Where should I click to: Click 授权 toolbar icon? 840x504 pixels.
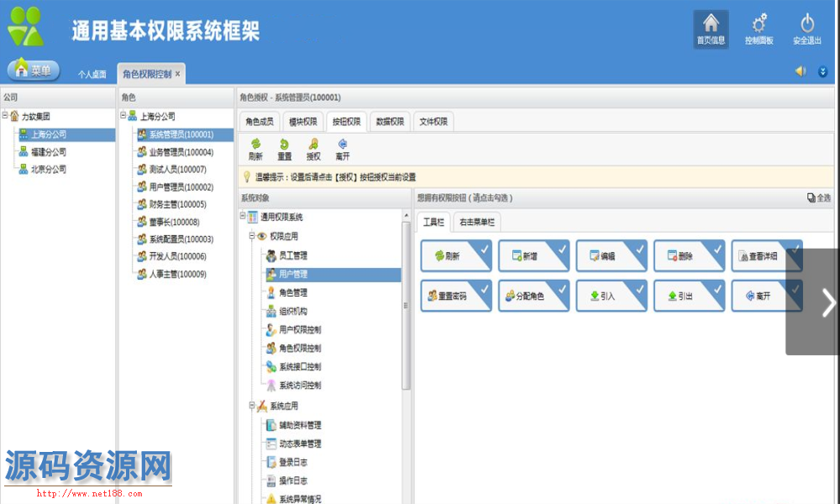[313, 150]
